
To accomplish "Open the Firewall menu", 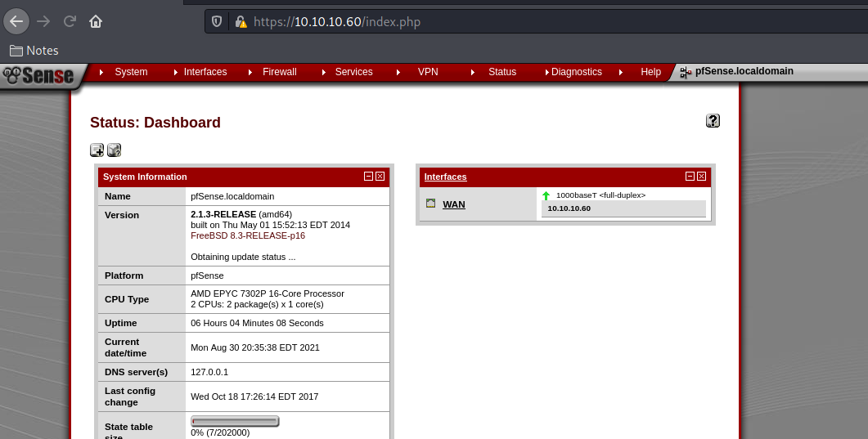I will 280,72.
